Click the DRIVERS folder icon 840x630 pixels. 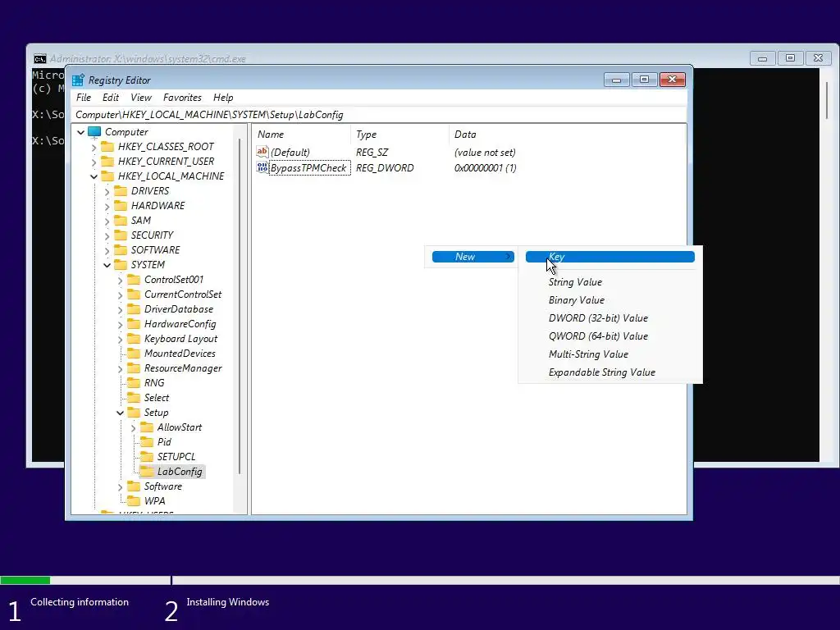click(121, 191)
